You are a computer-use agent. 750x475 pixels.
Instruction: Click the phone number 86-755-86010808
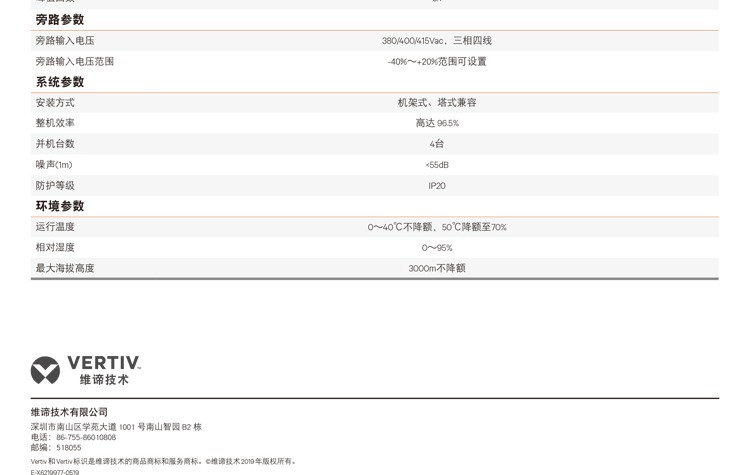[x=86, y=437]
